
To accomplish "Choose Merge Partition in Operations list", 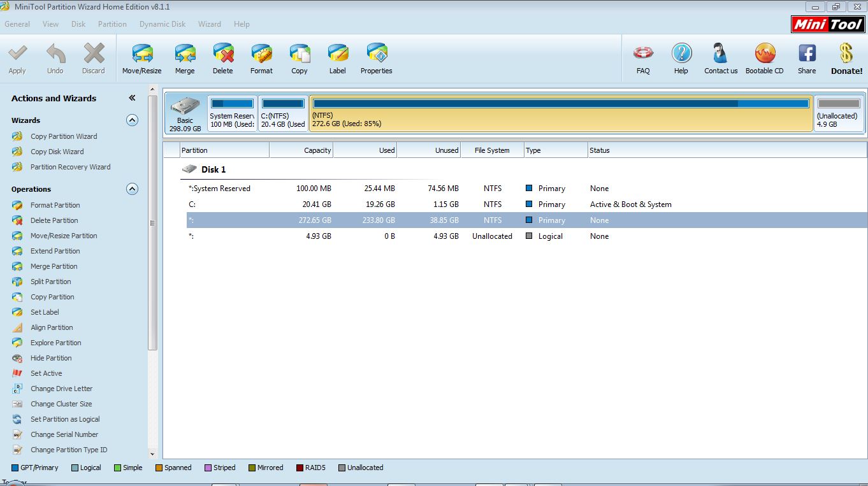I will tap(54, 266).
